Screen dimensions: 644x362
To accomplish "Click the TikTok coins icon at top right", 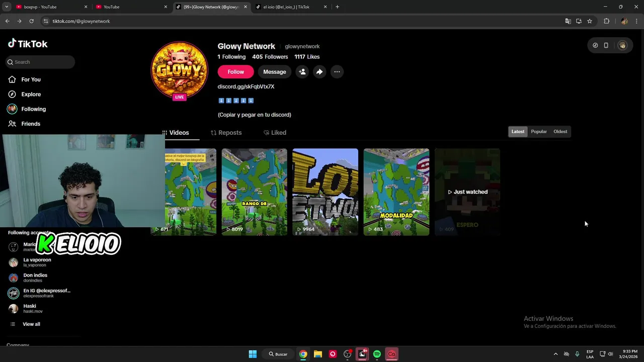I will pos(595,45).
